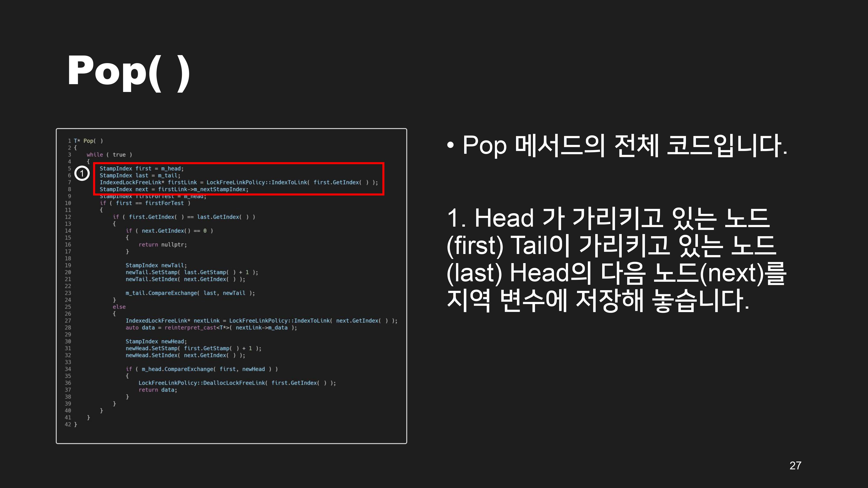Click the circled number 1 marker
The width and height of the screenshot is (868, 488).
pos(82,174)
